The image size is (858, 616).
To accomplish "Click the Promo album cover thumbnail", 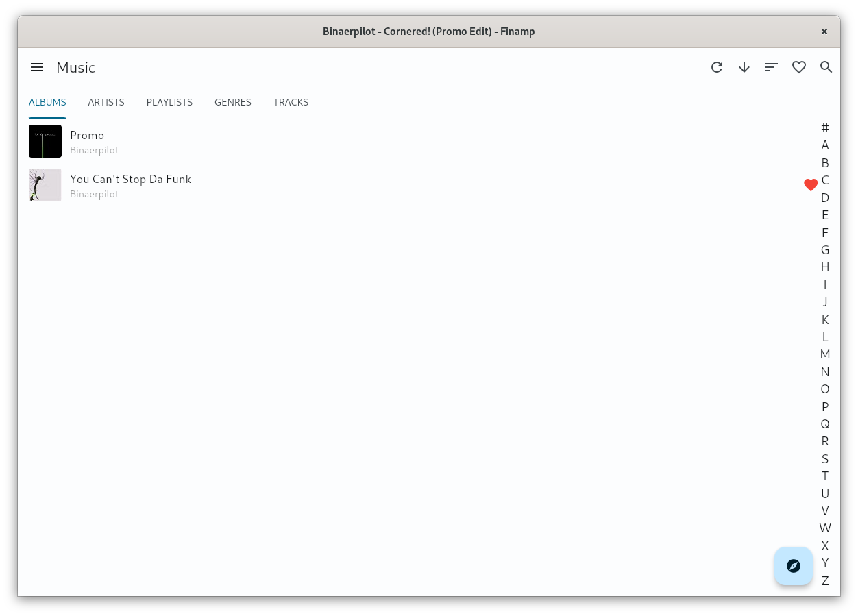I will coord(45,141).
